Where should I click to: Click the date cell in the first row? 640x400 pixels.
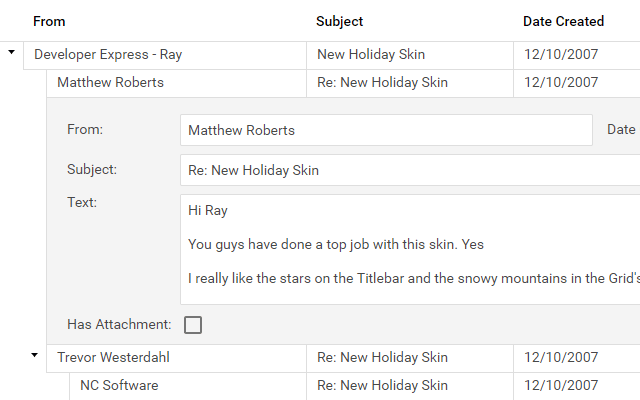coord(561,55)
